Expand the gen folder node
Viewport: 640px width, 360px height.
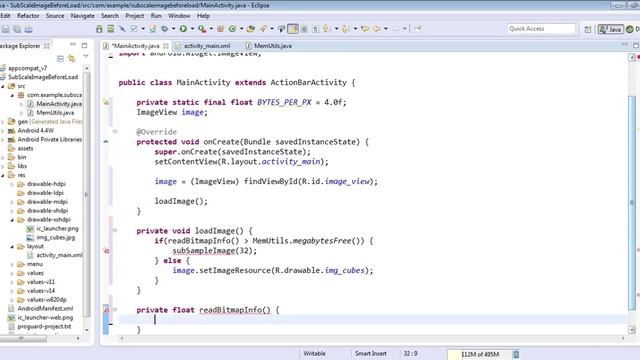pyautogui.click(x=3, y=122)
